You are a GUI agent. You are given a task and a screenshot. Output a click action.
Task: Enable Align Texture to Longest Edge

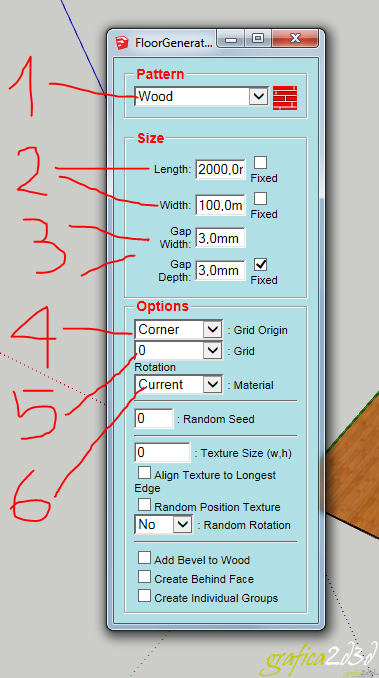144,472
